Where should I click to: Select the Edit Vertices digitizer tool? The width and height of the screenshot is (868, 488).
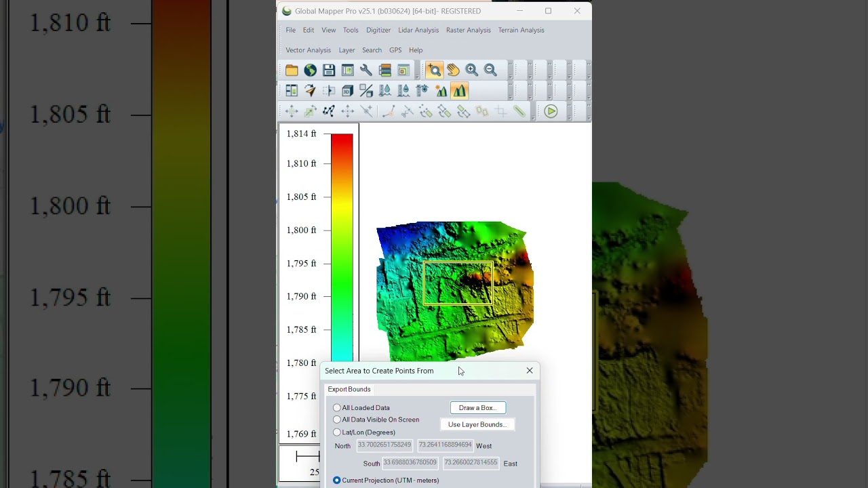click(329, 111)
